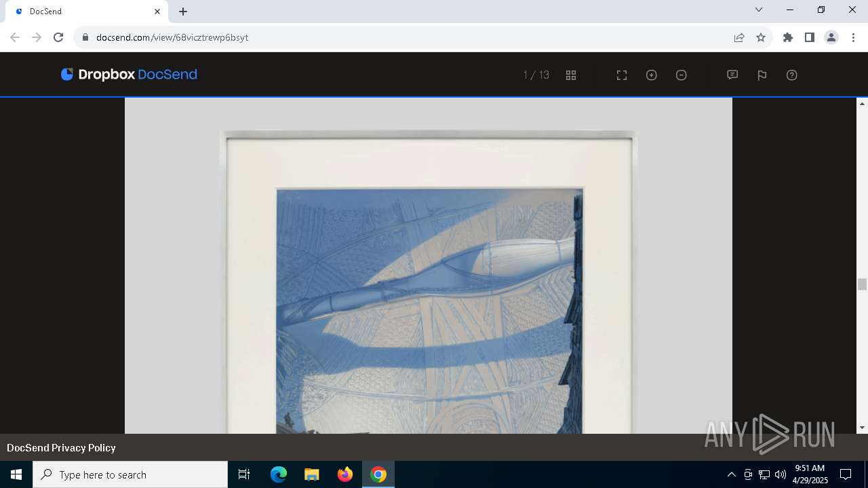
Task: Open the DocSend thumbnail grid view
Action: [571, 75]
